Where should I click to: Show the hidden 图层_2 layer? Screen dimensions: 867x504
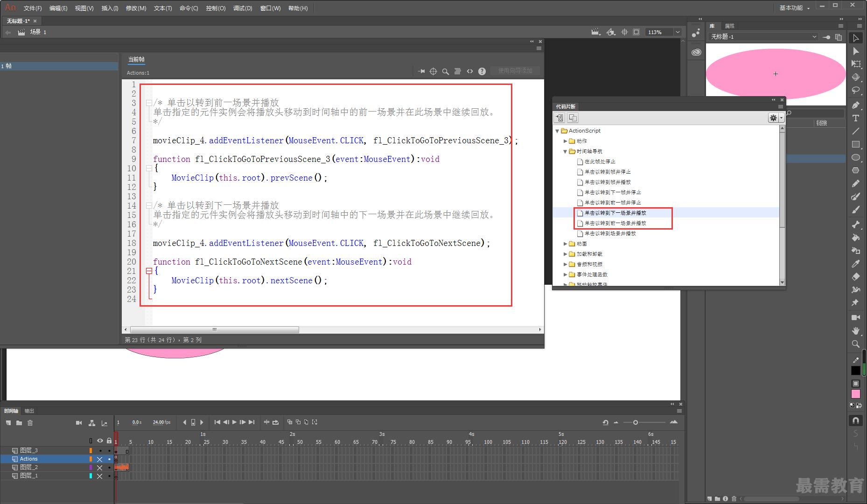(99, 468)
